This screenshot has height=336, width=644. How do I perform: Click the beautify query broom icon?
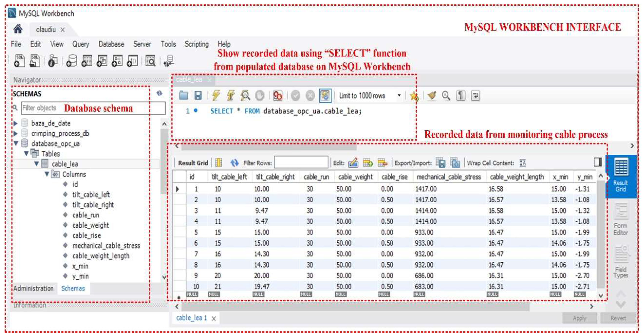[x=432, y=96]
